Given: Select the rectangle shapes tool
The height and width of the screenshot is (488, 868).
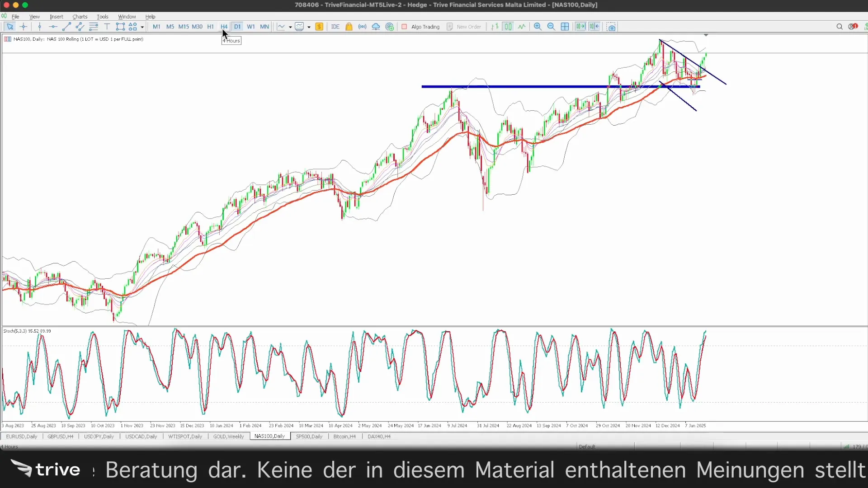Looking at the screenshot, I should pyautogui.click(x=120, y=27).
